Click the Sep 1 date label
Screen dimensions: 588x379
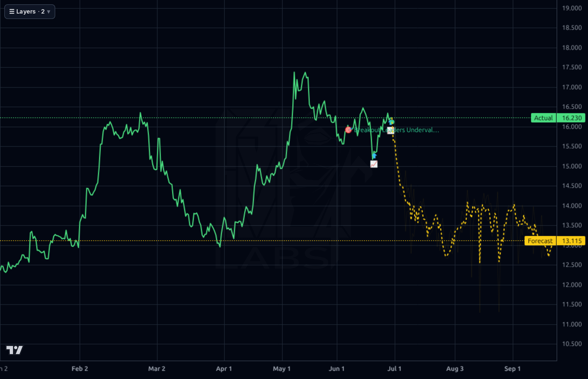[512, 369]
